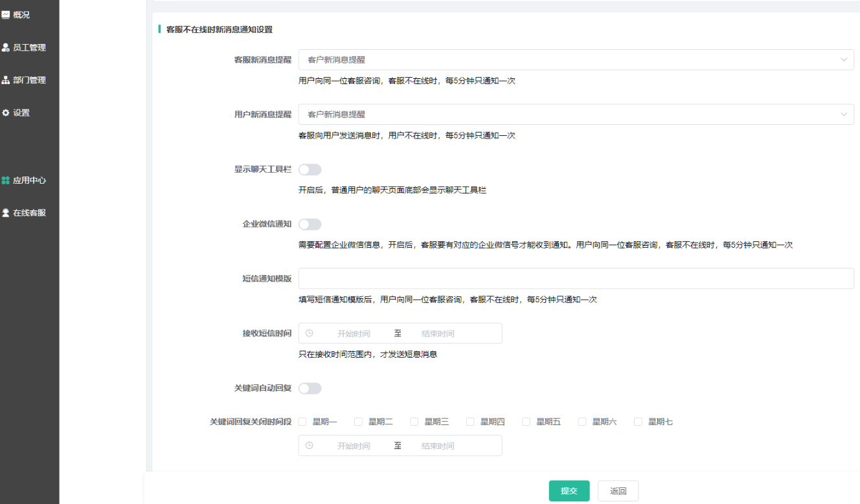This screenshot has width=860, height=504.
Task: Click clock icon in 关键词回复关闭时间段 range
Action: [x=310, y=446]
